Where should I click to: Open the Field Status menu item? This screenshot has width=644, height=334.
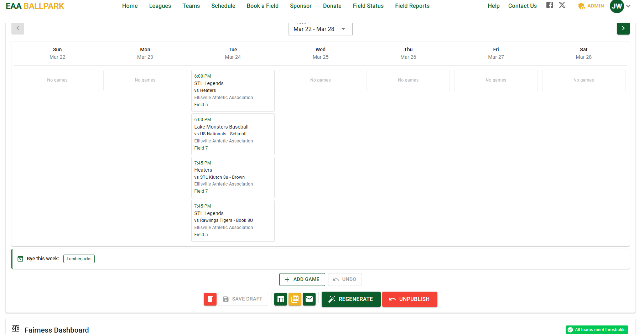pyautogui.click(x=368, y=6)
